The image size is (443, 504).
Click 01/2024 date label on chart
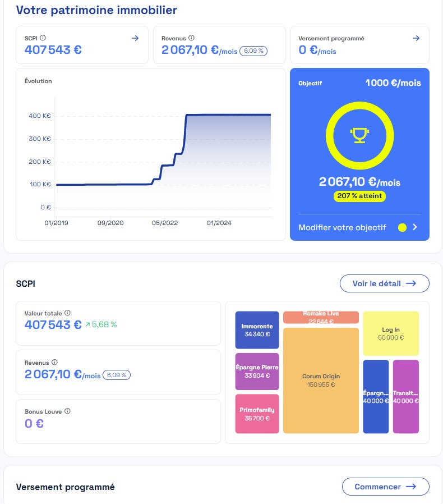point(219,223)
